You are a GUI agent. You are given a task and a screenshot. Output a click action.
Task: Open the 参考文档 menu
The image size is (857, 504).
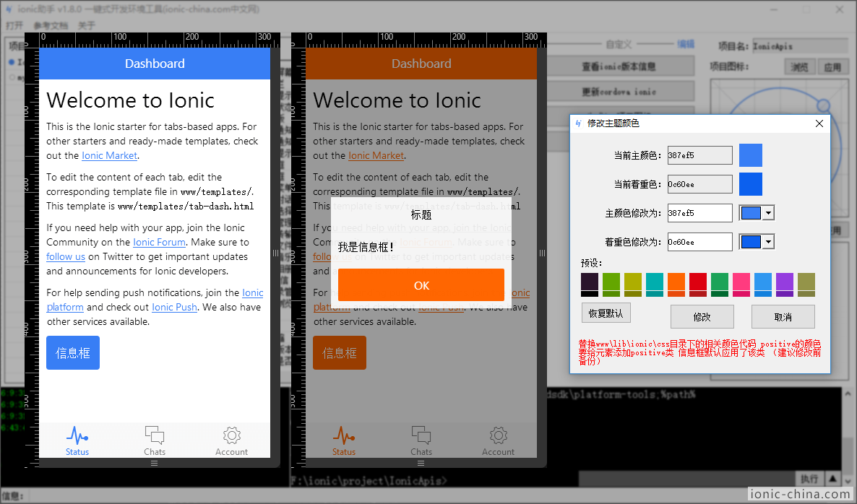point(51,26)
